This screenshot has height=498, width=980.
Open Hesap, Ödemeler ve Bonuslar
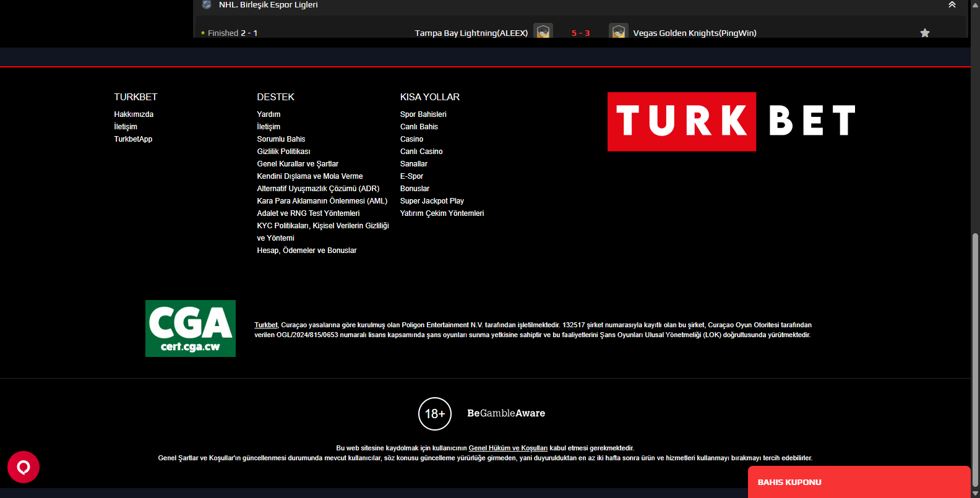307,251
